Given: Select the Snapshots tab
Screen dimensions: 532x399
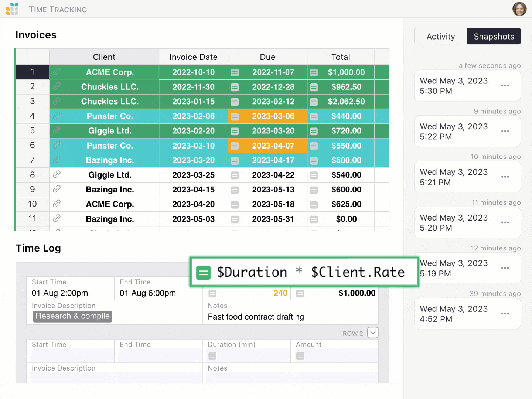Looking at the screenshot, I should point(494,36).
